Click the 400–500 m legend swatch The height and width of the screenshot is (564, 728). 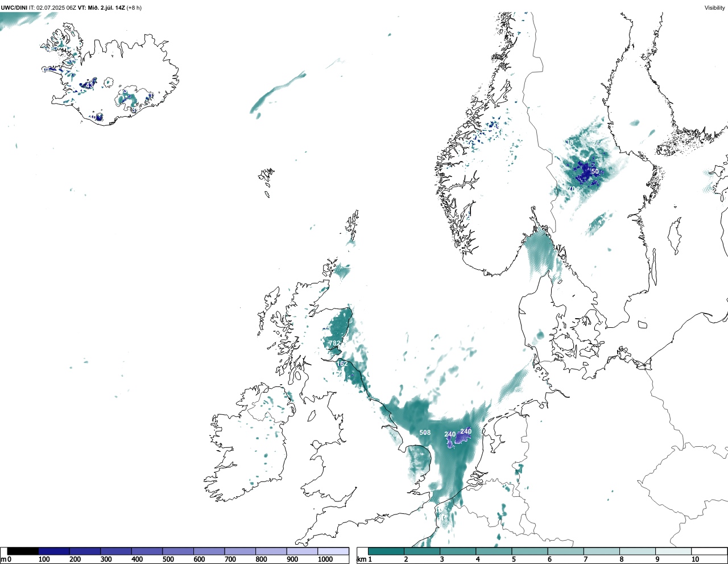coord(147,551)
